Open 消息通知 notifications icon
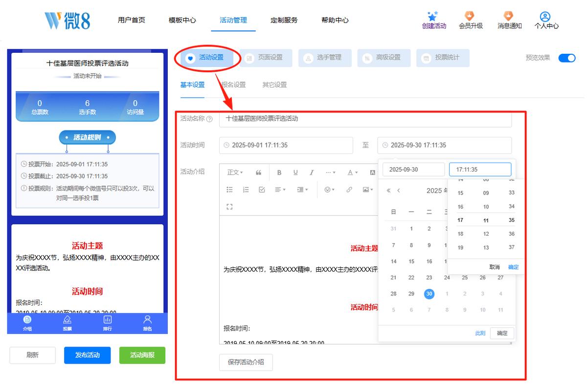The height and width of the screenshot is (392, 587). 509,16
